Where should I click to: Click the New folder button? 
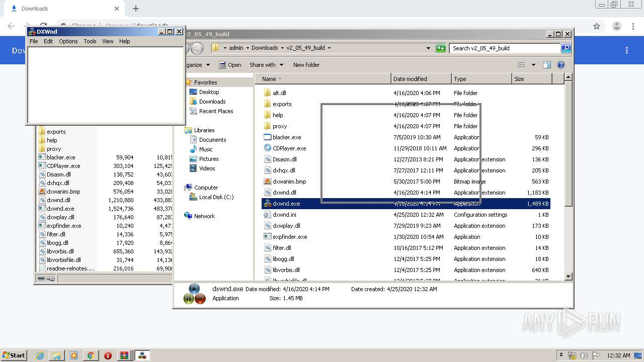click(306, 65)
